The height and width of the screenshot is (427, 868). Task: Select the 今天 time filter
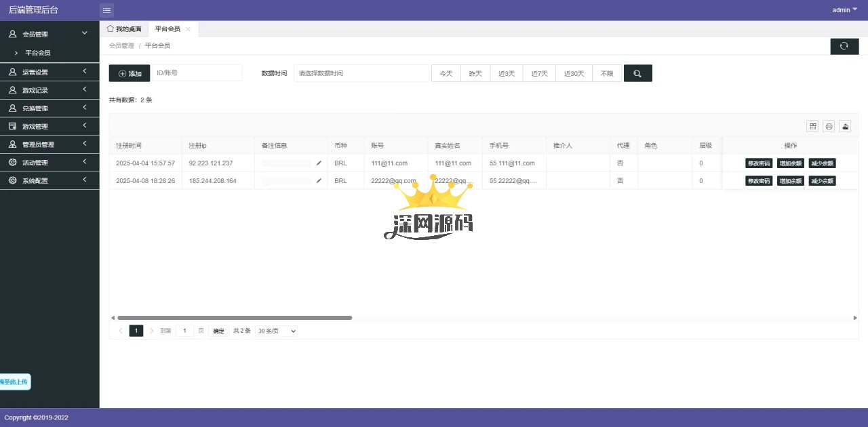pyautogui.click(x=446, y=73)
